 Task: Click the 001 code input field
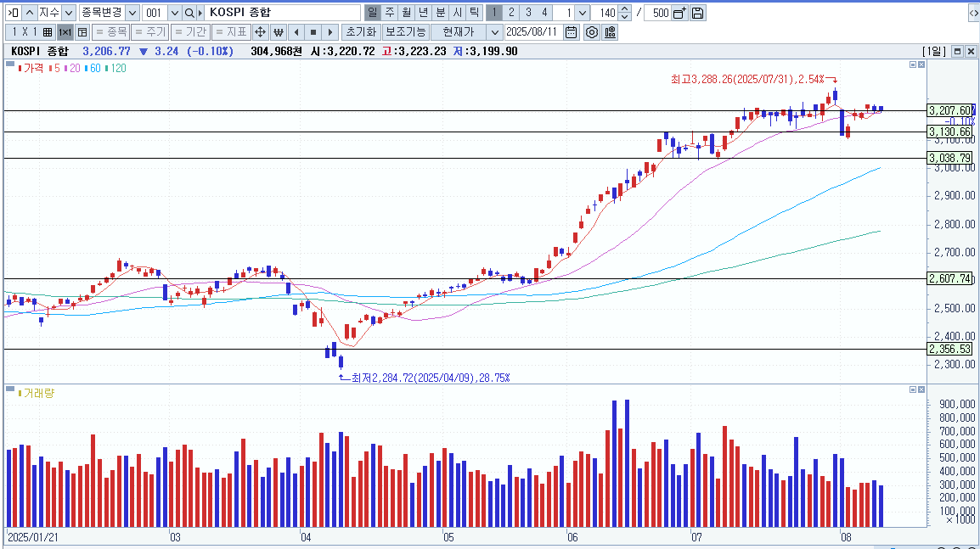coord(155,13)
